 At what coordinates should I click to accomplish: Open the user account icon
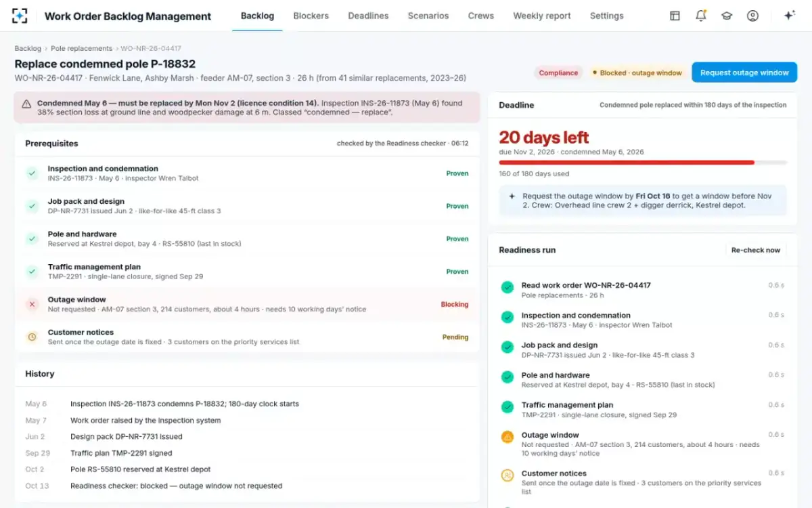(x=752, y=16)
